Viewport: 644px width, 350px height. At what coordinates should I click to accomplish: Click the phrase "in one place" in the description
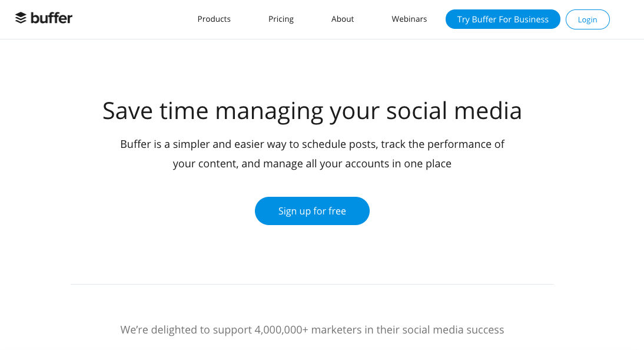421,164
